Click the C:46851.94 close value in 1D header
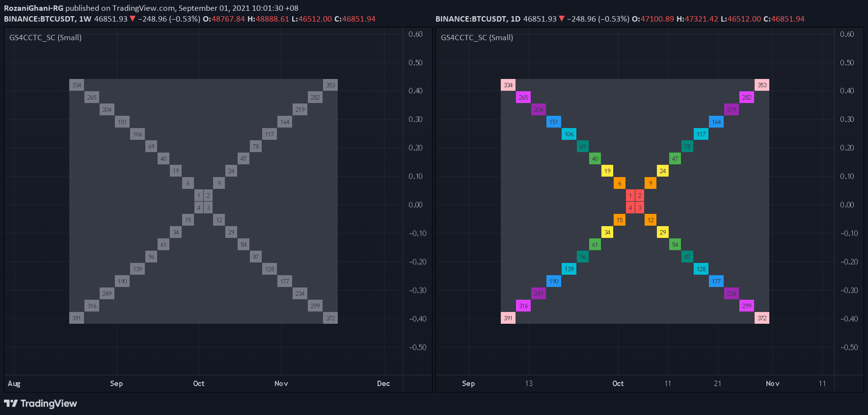Screen dimensions: 868x415 [784, 19]
